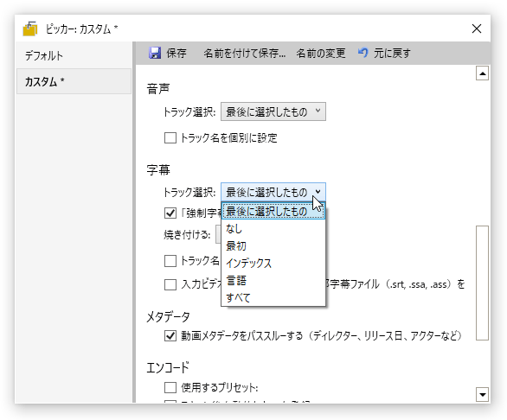Click エンコード section heading
Image resolution: width=507 pixels, height=420 pixels.
click(x=168, y=367)
